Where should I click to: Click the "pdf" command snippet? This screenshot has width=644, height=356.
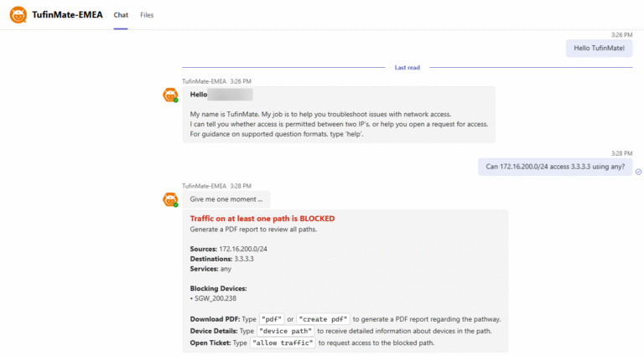point(271,319)
